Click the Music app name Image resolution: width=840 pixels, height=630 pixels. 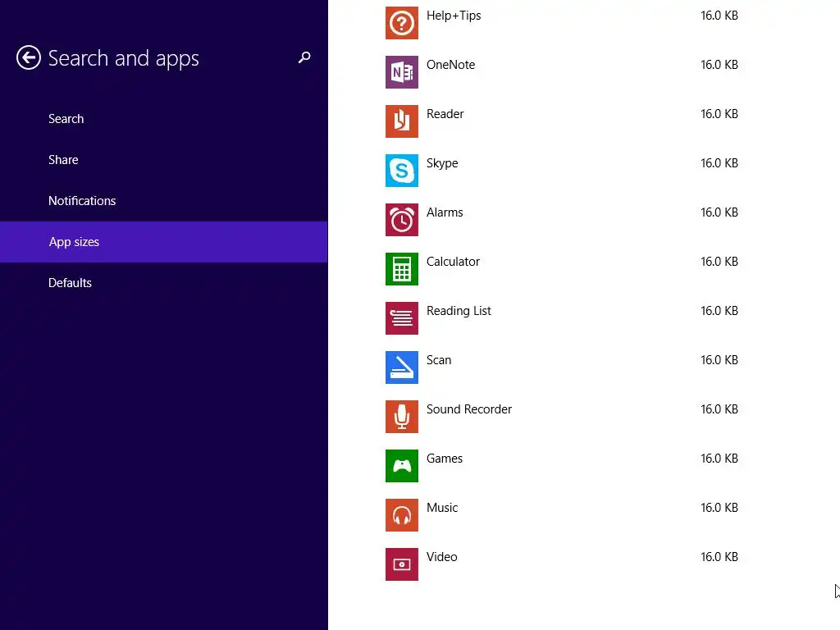pyautogui.click(x=442, y=508)
